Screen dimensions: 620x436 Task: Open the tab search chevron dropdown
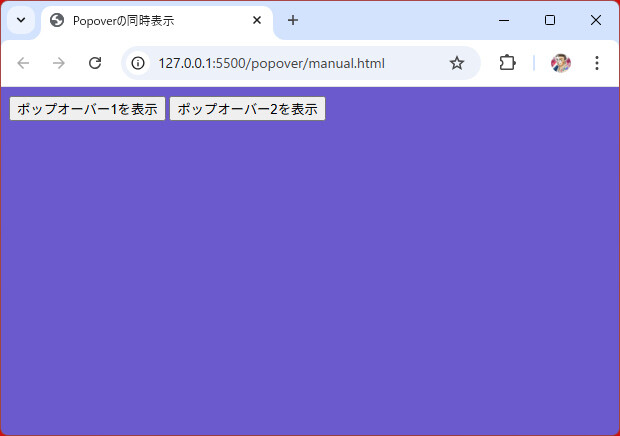pos(20,20)
